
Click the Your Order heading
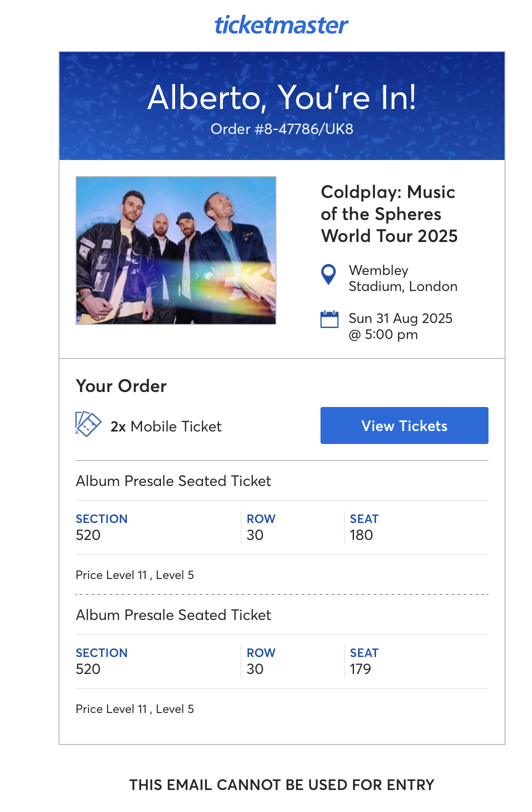[121, 386]
